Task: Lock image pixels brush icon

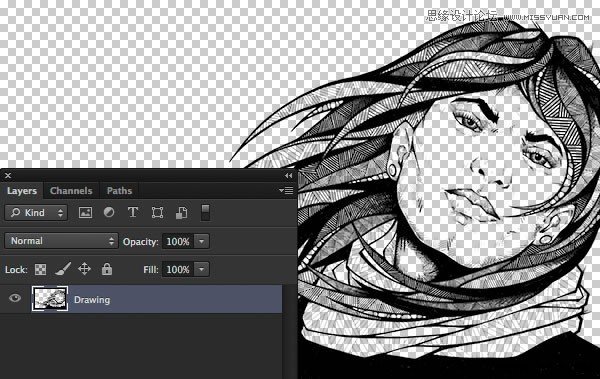Action: [x=63, y=269]
